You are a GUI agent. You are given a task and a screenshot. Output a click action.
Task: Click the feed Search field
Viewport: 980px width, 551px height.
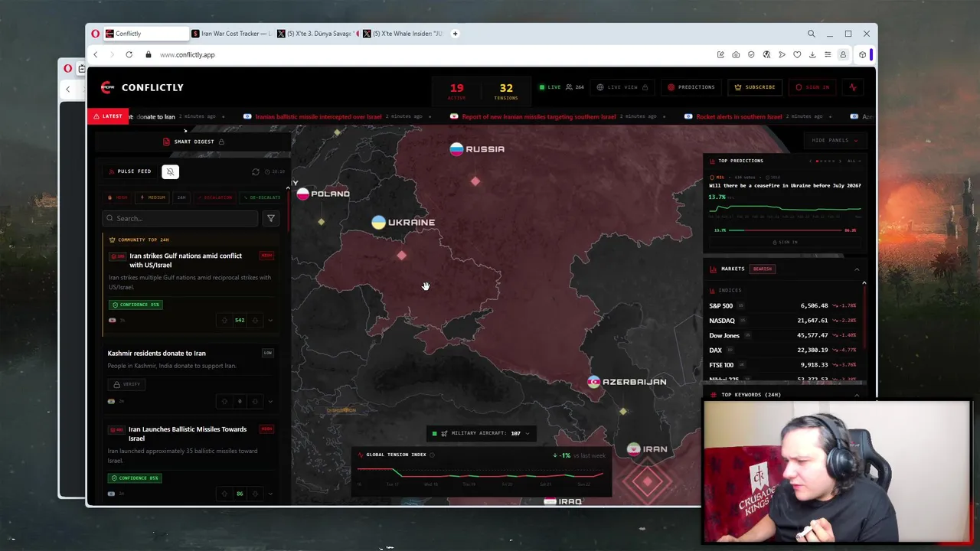tap(181, 218)
